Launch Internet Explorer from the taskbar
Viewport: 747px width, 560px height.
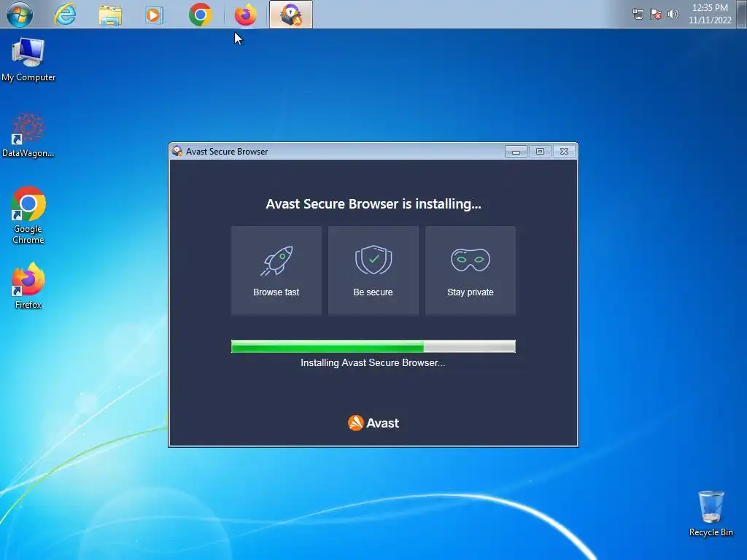click(65, 15)
